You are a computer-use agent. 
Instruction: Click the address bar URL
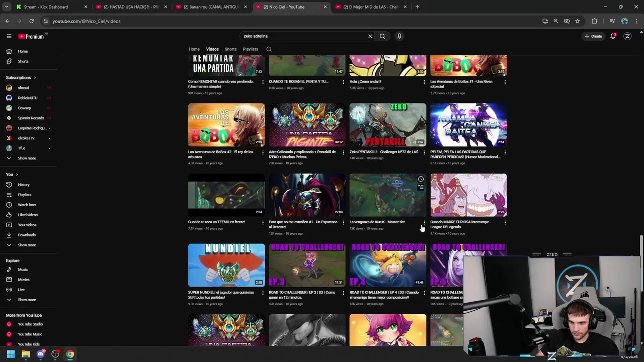coord(87,21)
